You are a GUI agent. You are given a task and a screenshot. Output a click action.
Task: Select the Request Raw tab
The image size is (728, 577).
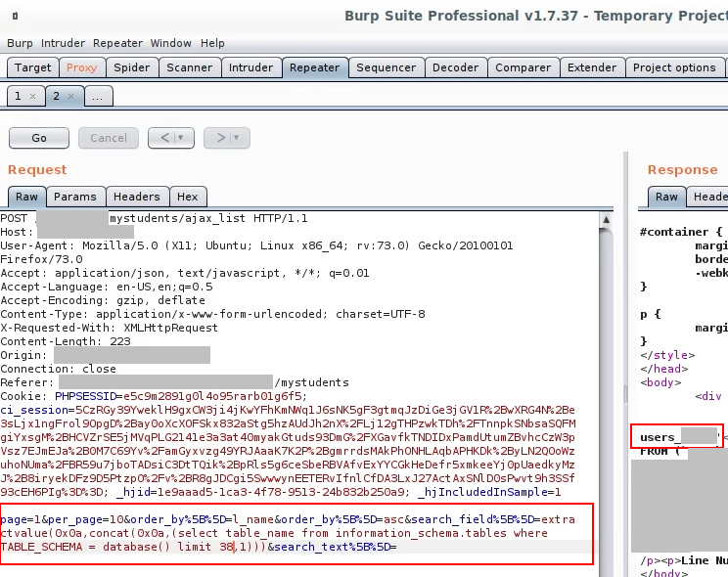tap(26, 197)
